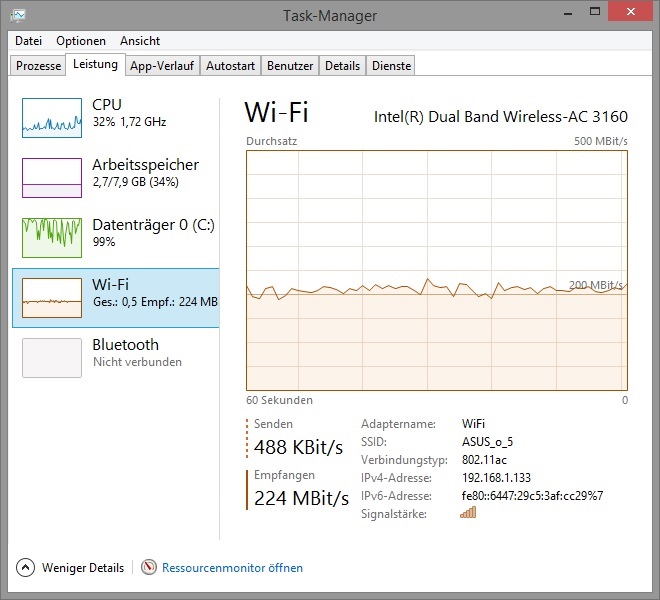
Task: Switch to the Autostart tab
Action: pos(230,66)
